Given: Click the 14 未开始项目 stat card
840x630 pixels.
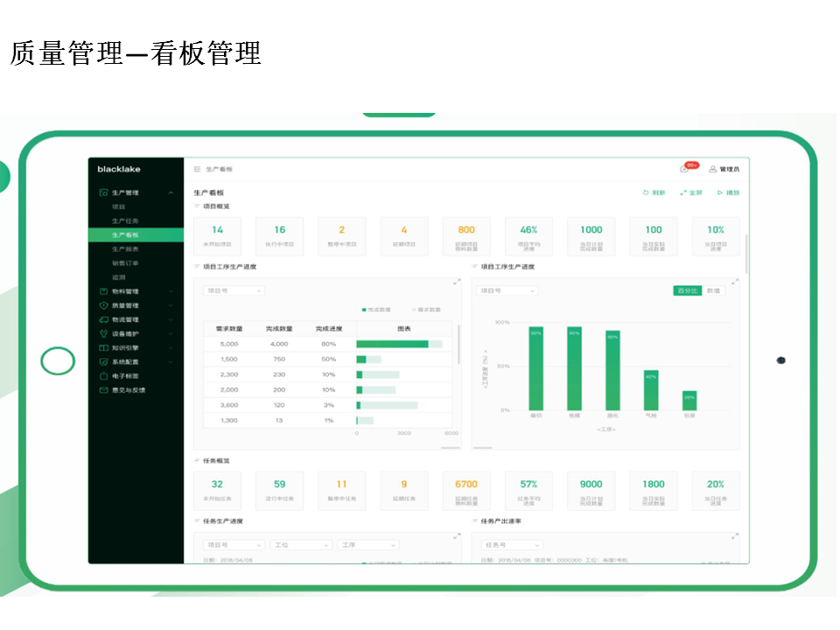Looking at the screenshot, I should [217, 236].
